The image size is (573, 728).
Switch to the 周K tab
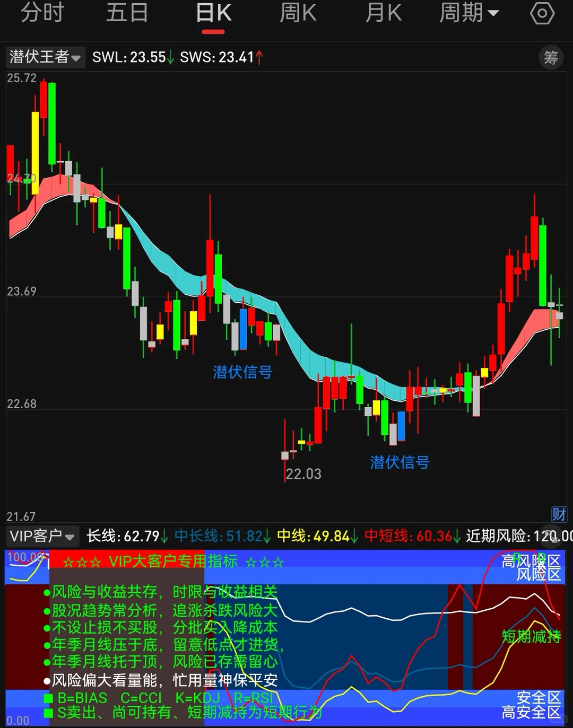[x=298, y=13]
